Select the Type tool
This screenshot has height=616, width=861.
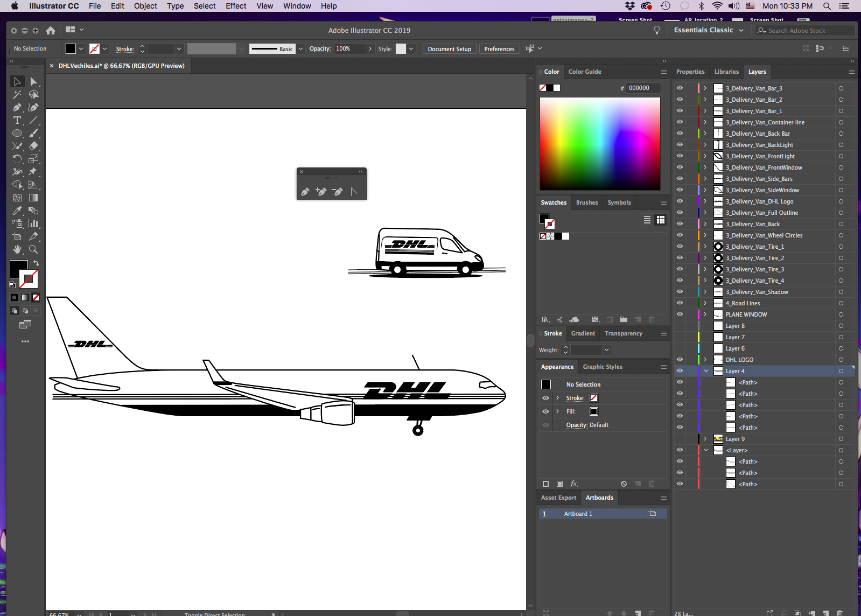pos(17,120)
